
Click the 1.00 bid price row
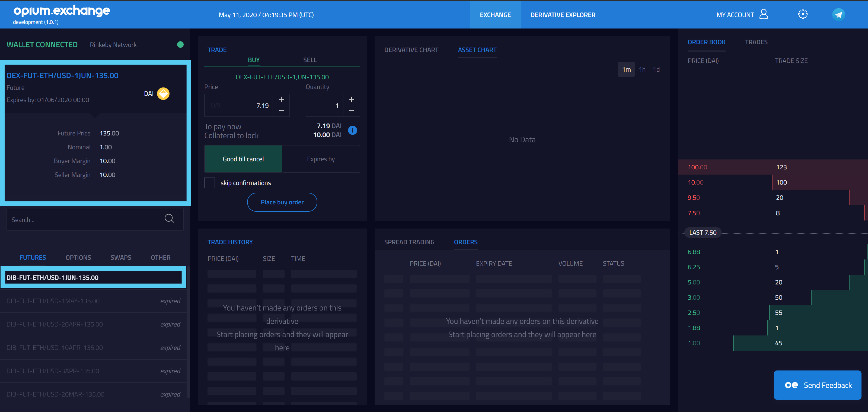[x=773, y=343]
